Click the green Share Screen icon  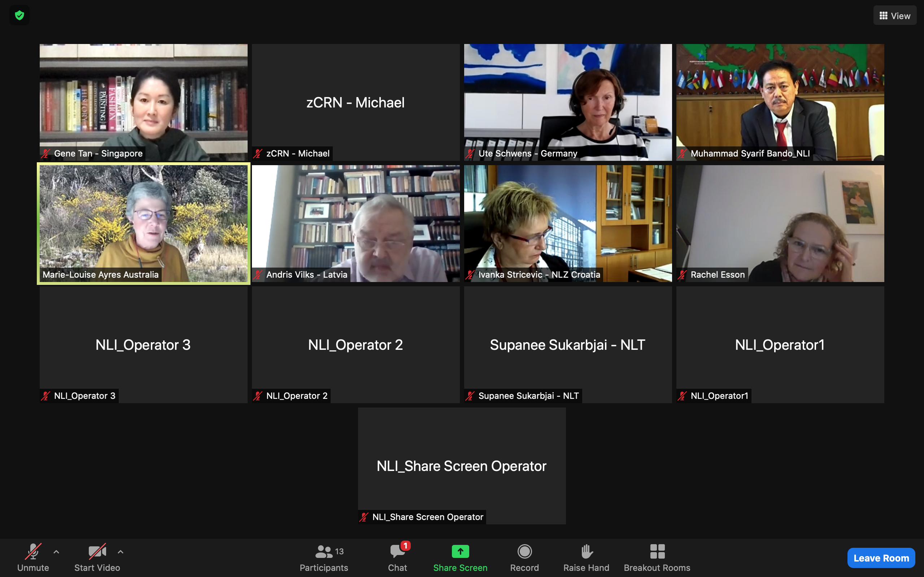tap(460, 551)
